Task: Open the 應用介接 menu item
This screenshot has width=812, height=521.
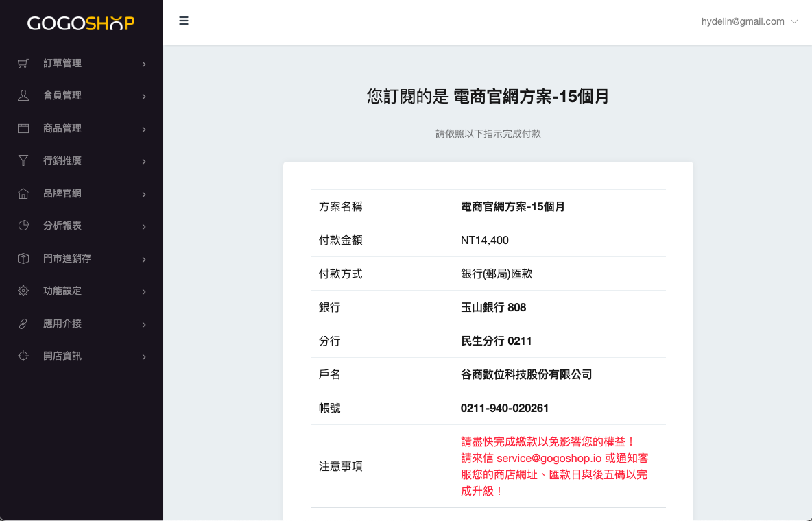Action: click(x=82, y=323)
